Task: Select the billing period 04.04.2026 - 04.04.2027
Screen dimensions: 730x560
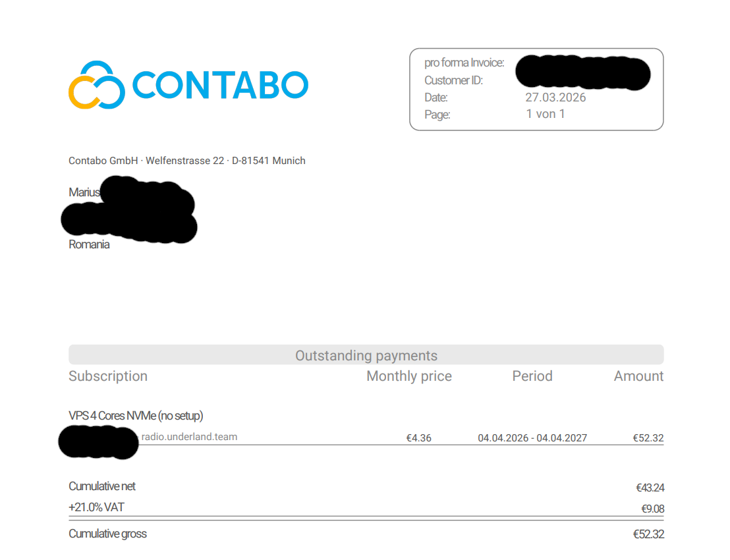Action: point(532,437)
